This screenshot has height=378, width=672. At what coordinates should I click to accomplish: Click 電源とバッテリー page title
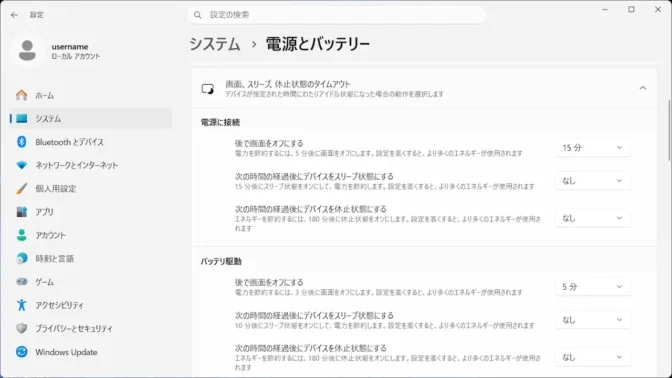[318, 44]
